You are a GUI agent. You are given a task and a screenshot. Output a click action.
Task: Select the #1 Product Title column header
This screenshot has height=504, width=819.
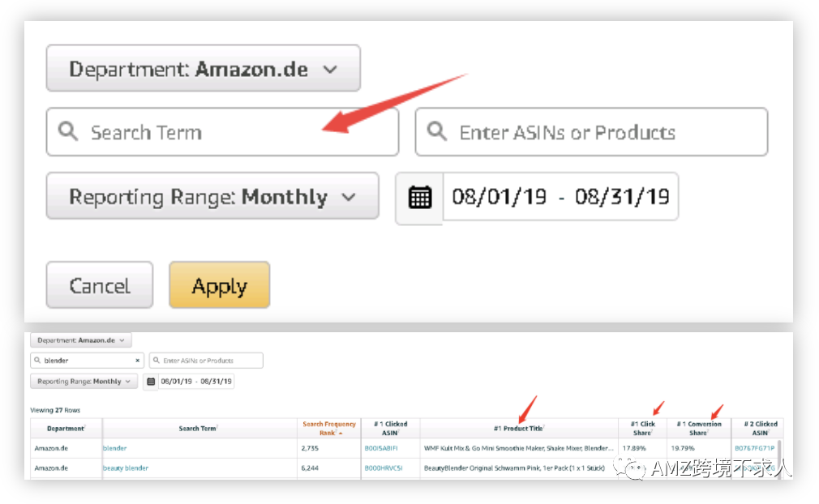pyautogui.click(x=519, y=427)
